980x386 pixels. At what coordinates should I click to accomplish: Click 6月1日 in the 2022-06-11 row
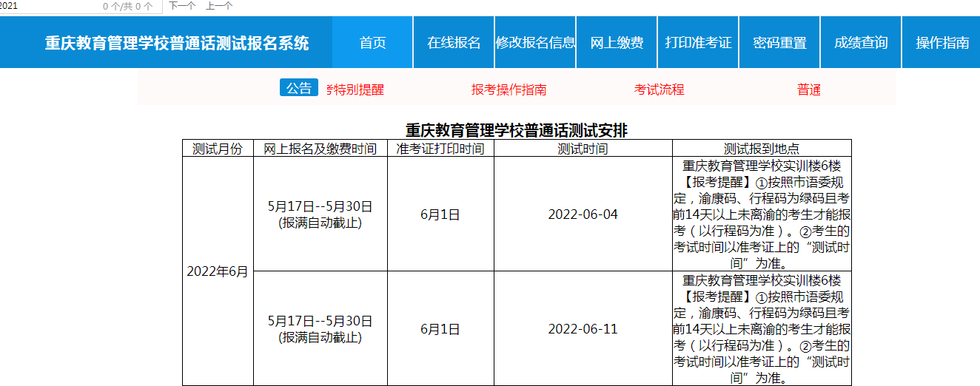[440, 329]
